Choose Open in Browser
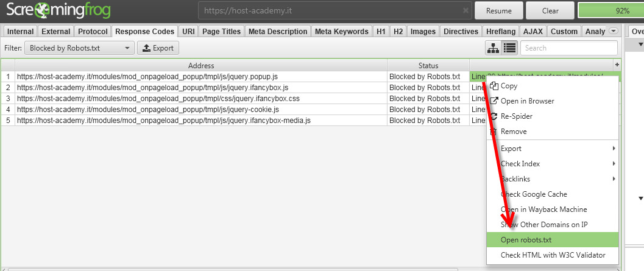The height and width of the screenshot is (271, 644). point(553,101)
